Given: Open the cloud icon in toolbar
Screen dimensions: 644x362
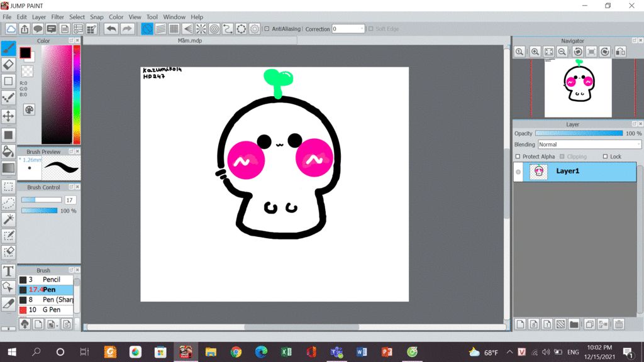Looking at the screenshot, I should coord(11,29).
